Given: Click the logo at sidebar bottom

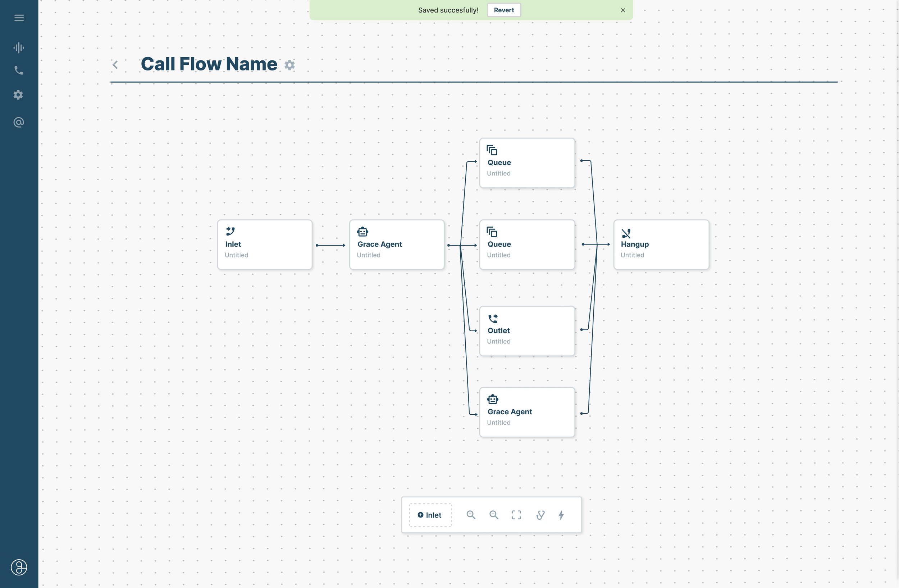Looking at the screenshot, I should (x=19, y=567).
